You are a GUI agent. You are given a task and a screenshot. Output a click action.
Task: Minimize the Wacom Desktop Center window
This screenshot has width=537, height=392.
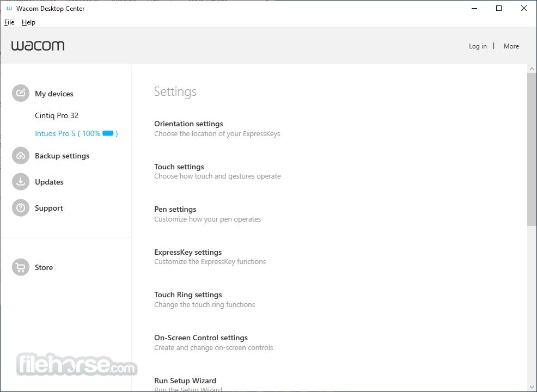pyautogui.click(x=474, y=9)
